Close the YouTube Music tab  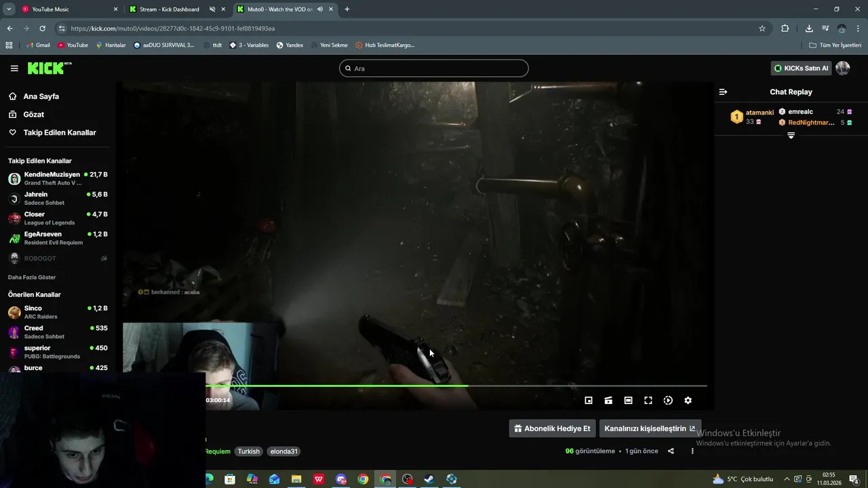pos(115,9)
